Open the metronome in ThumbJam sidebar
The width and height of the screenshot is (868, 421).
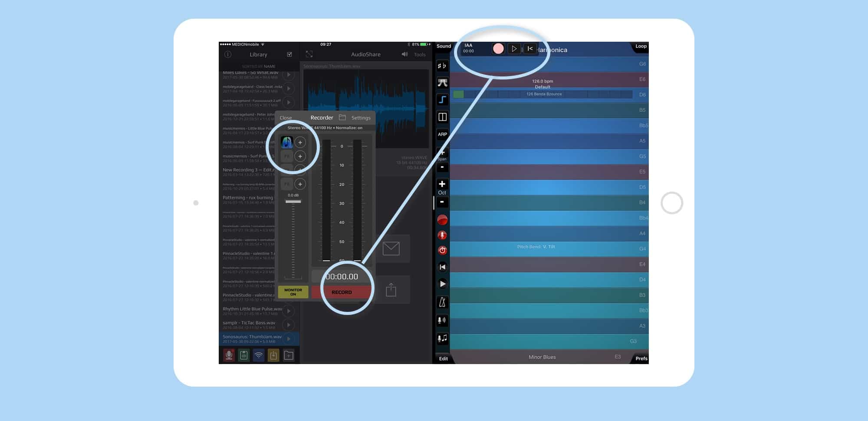[442, 302]
